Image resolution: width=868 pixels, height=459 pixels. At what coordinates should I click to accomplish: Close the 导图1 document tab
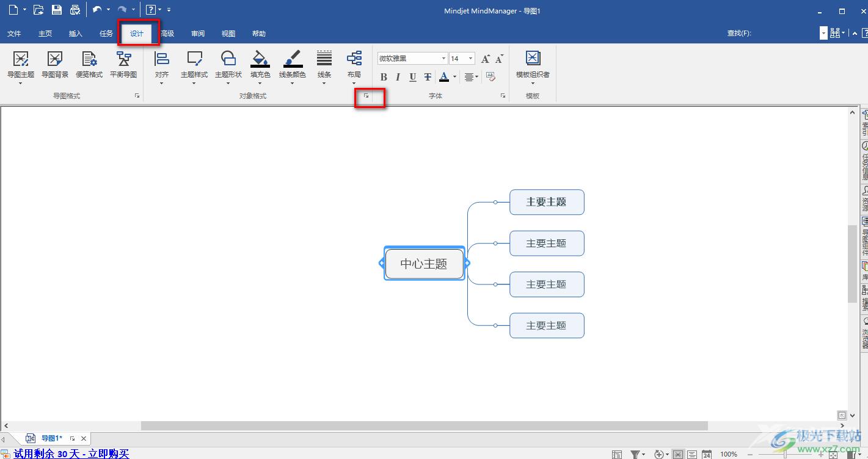click(84, 439)
